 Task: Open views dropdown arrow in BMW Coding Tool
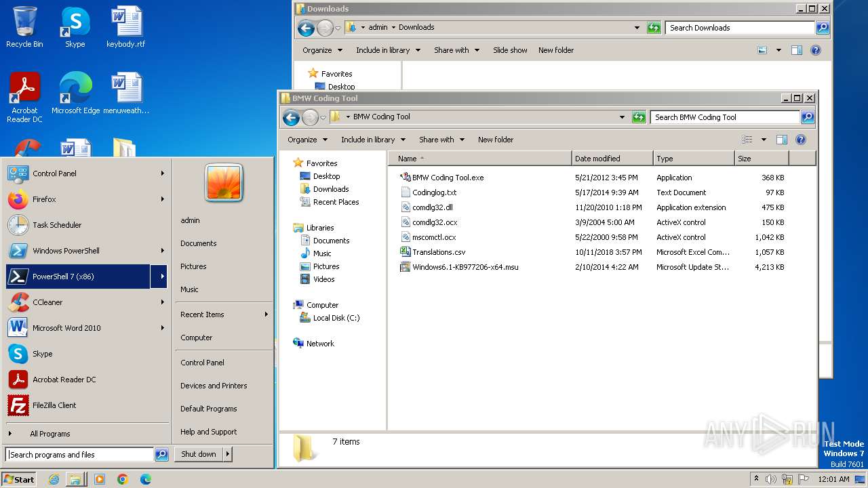[x=764, y=140]
